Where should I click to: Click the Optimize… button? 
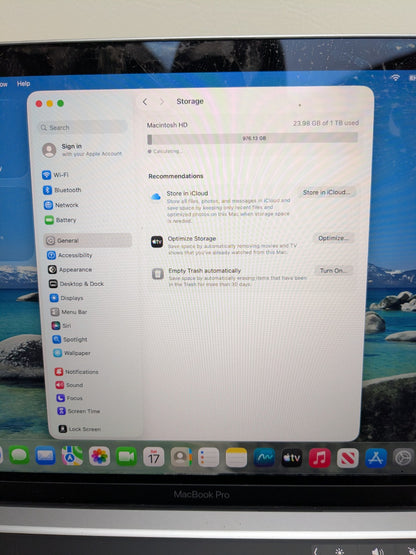tap(333, 238)
